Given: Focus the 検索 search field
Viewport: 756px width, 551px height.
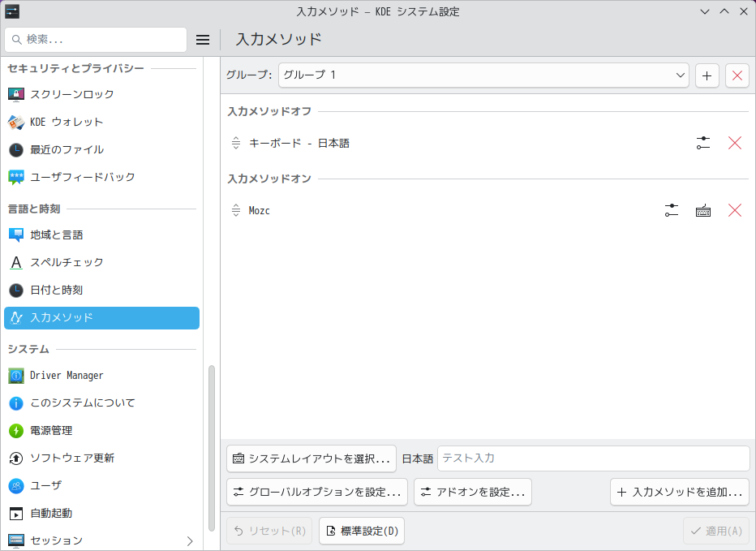Looking at the screenshot, I should (96, 40).
